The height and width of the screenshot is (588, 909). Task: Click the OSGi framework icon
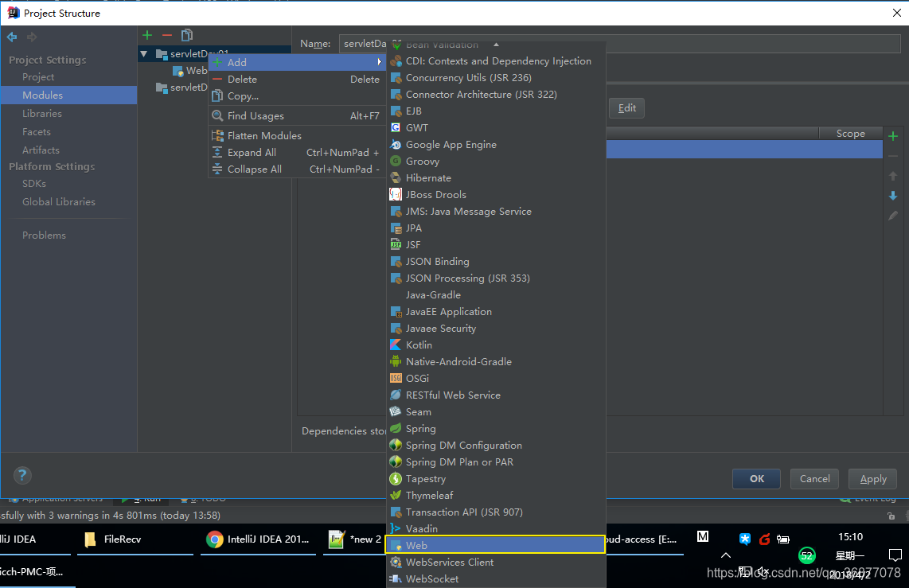396,378
